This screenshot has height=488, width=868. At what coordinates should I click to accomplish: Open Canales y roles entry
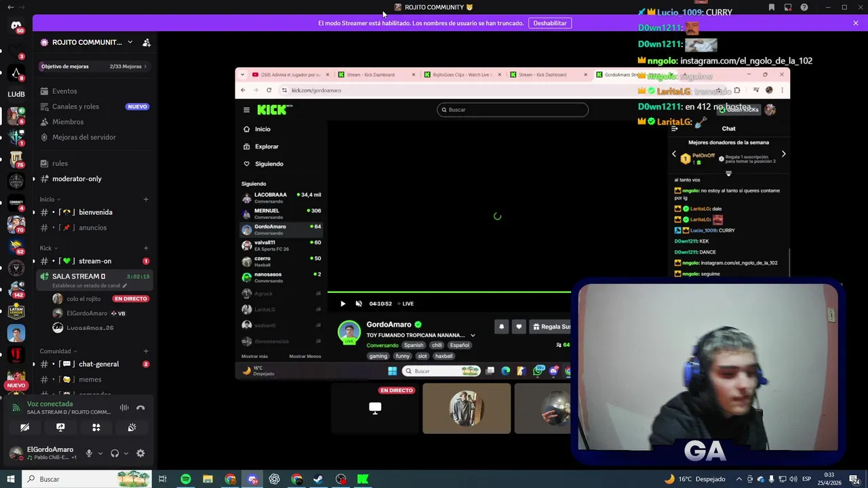pyautogui.click(x=94, y=106)
